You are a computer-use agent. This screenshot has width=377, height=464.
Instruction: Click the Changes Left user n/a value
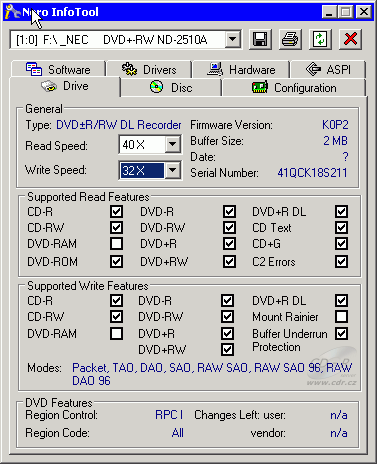pyautogui.click(x=339, y=415)
